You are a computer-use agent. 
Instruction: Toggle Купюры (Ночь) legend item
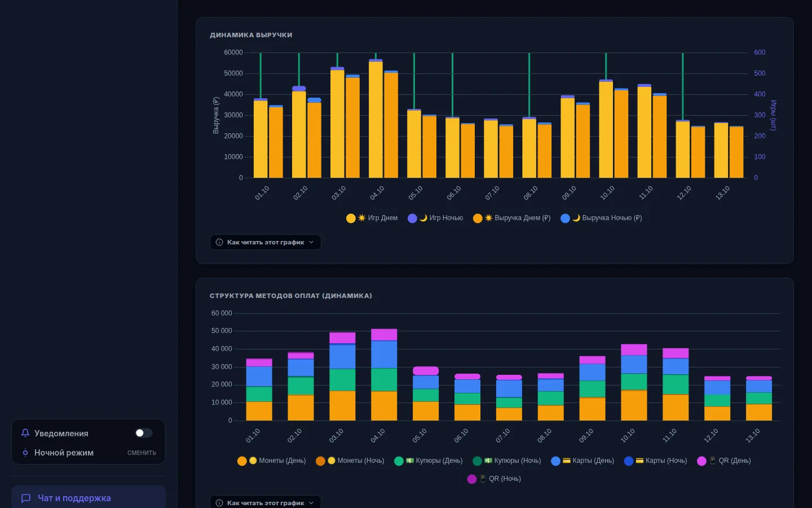[507, 461]
